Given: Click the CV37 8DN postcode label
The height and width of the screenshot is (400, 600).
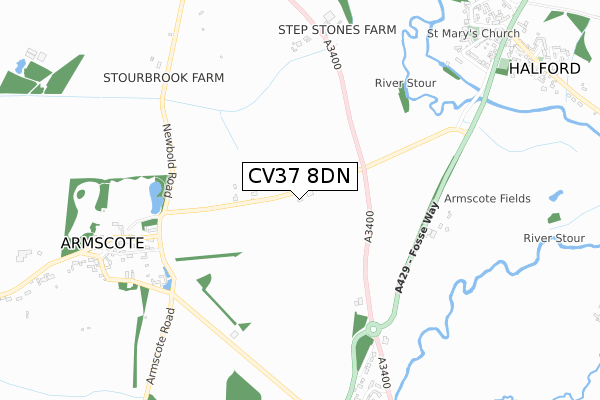Looking at the screenshot, I should (300, 176).
